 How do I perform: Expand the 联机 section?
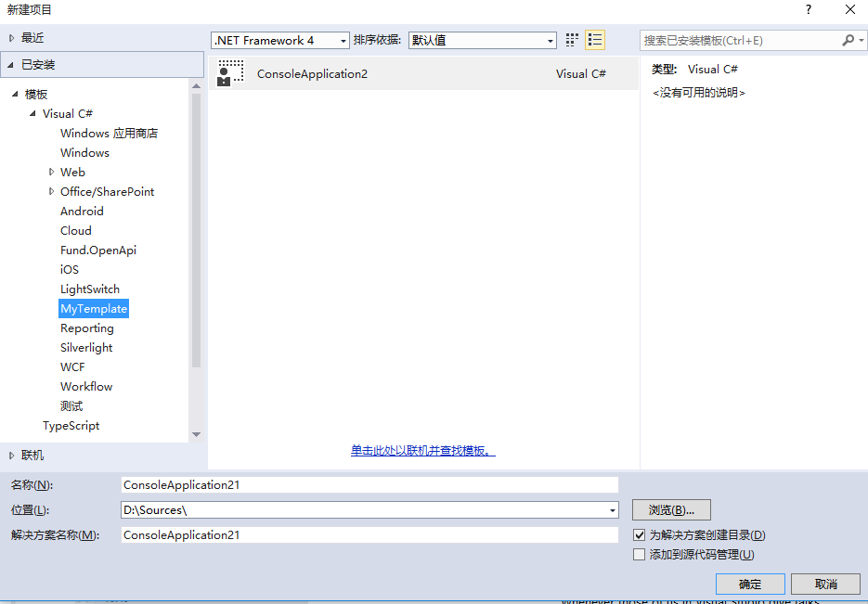pyautogui.click(x=12, y=456)
